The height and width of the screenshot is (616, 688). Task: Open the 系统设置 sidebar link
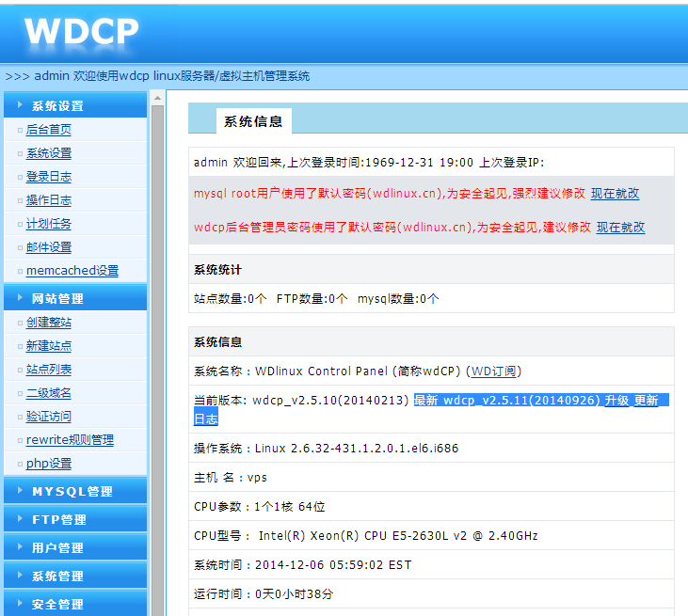[49, 153]
